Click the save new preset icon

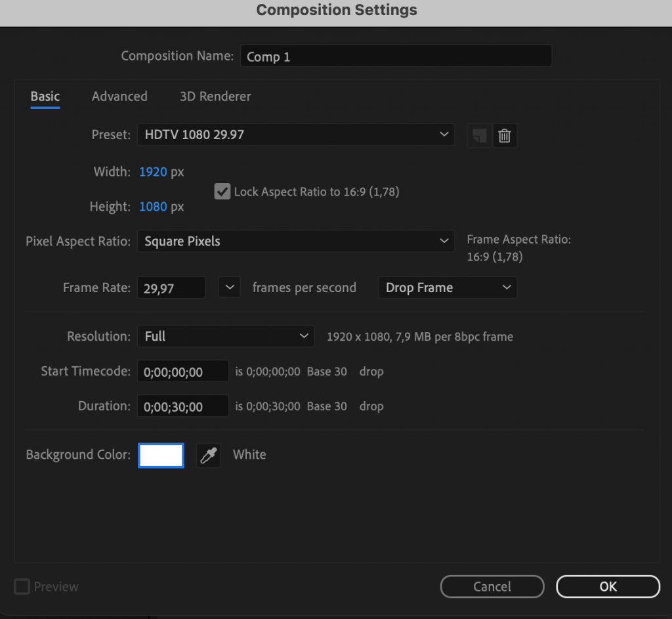click(478, 135)
